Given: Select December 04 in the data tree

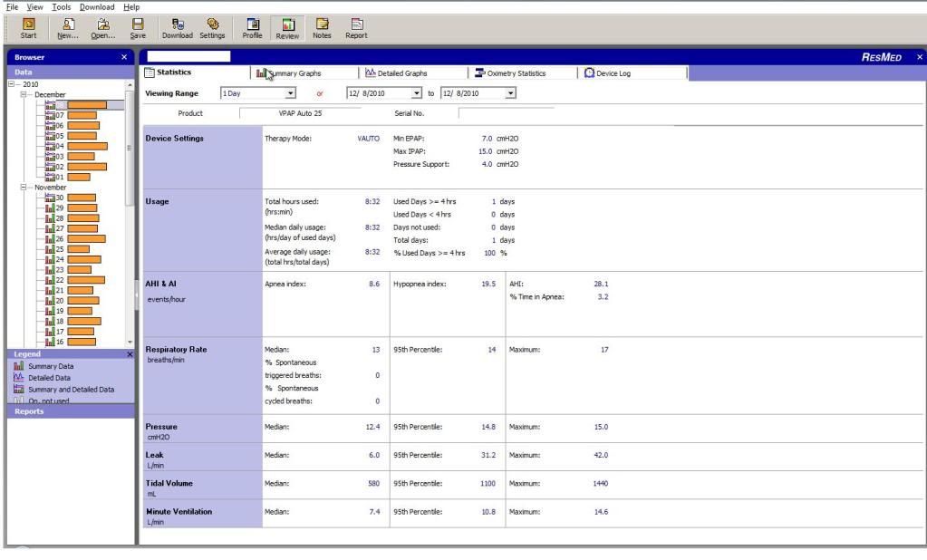Looking at the screenshot, I should point(76,146).
